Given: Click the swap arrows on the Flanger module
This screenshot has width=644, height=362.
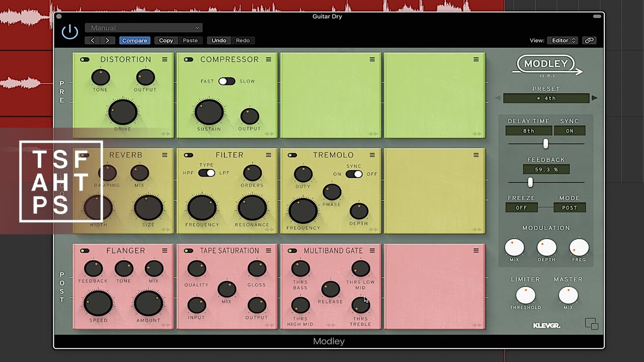Looking at the screenshot, I should point(166,325).
